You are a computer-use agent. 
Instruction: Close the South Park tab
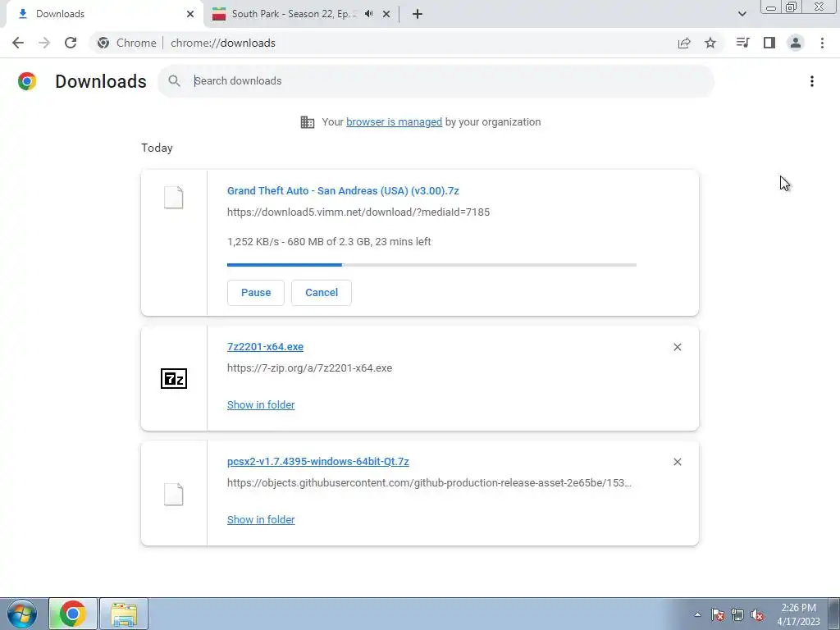386,14
